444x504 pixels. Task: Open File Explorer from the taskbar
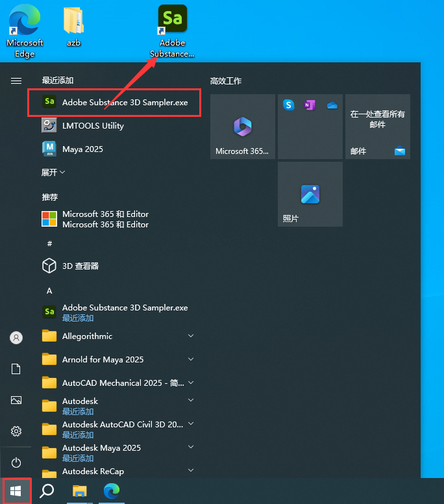[79, 491]
